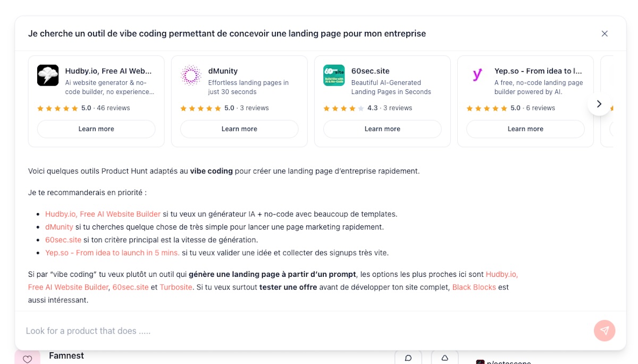Image resolution: width=638 pixels, height=364 pixels.
Task: Click the heart icon beside Famnest
Action: click(x=28, y=359)
